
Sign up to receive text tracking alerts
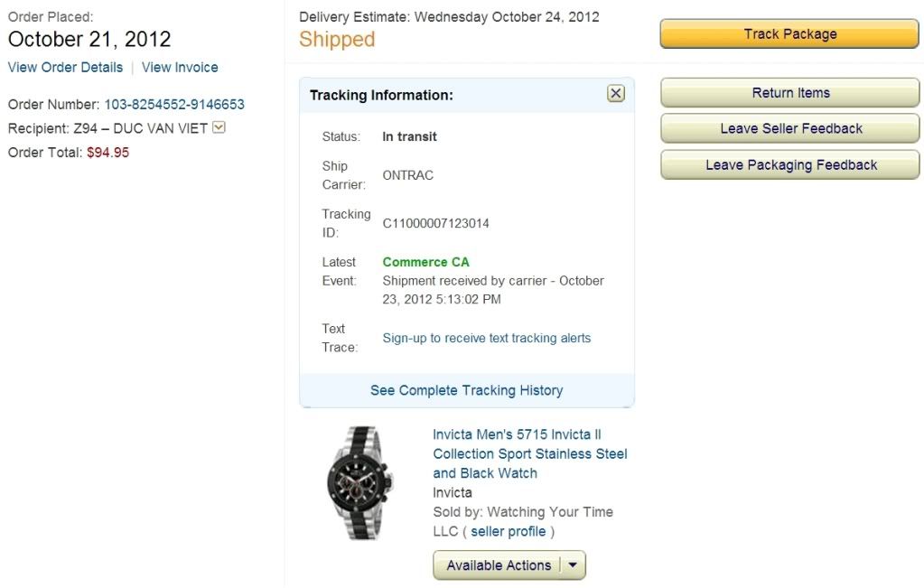click(486, 338)
